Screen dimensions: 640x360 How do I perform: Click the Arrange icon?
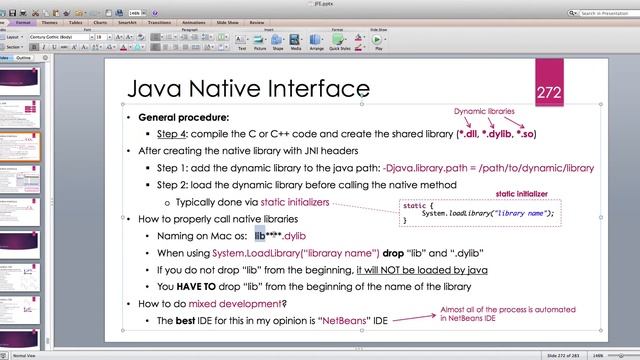coord(315,40)
